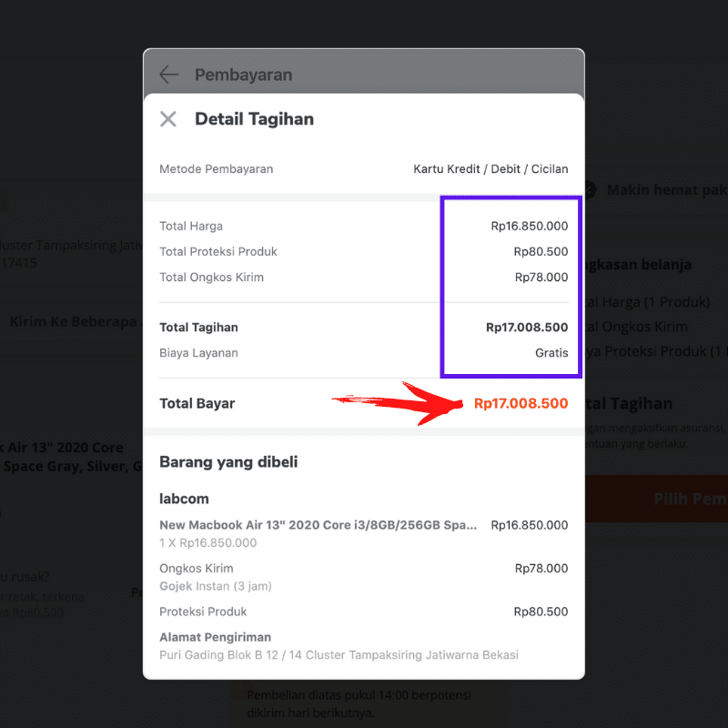Click the discount icon beside Makin hemat
Viewport: 728px width, 728px height.
click(x=590, y=190)
